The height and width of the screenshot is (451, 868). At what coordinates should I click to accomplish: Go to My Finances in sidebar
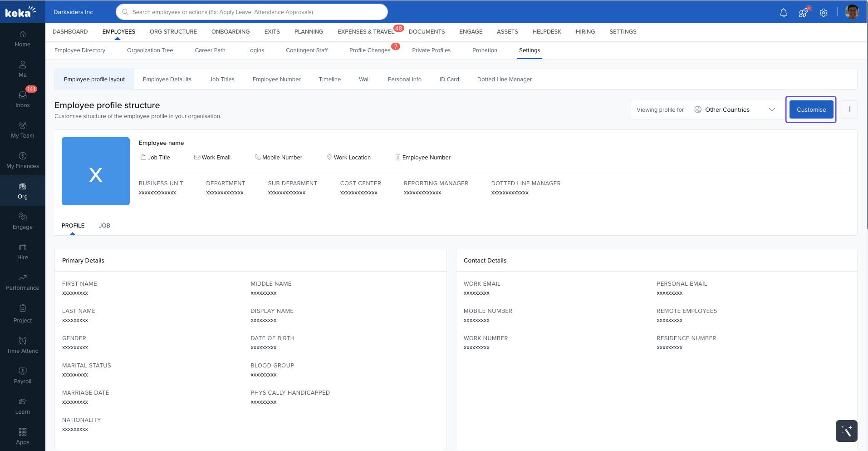click(23, 160)
